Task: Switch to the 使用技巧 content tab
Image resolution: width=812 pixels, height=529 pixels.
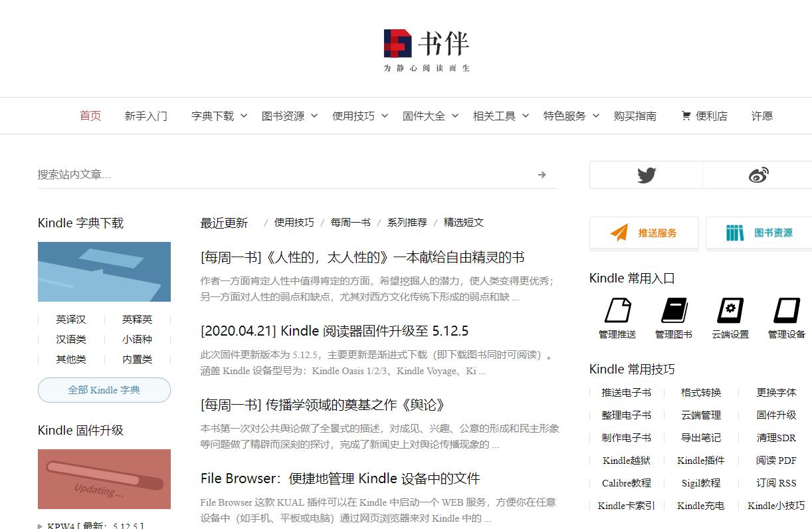Action: point(294,222)
